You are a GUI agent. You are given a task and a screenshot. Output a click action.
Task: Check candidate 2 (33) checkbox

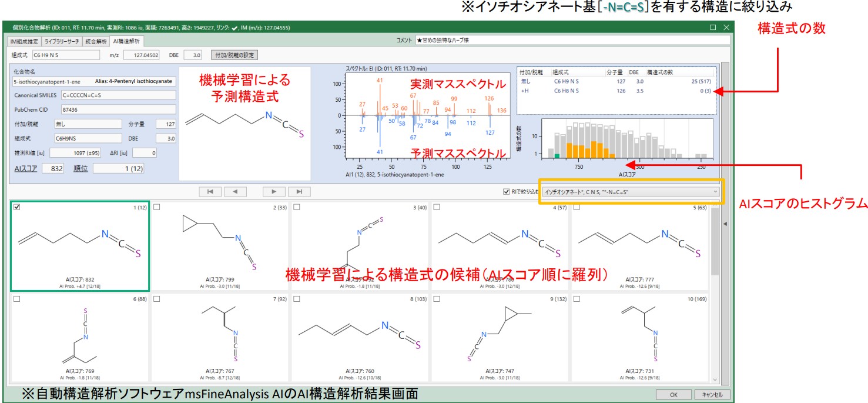pos(157,207)
